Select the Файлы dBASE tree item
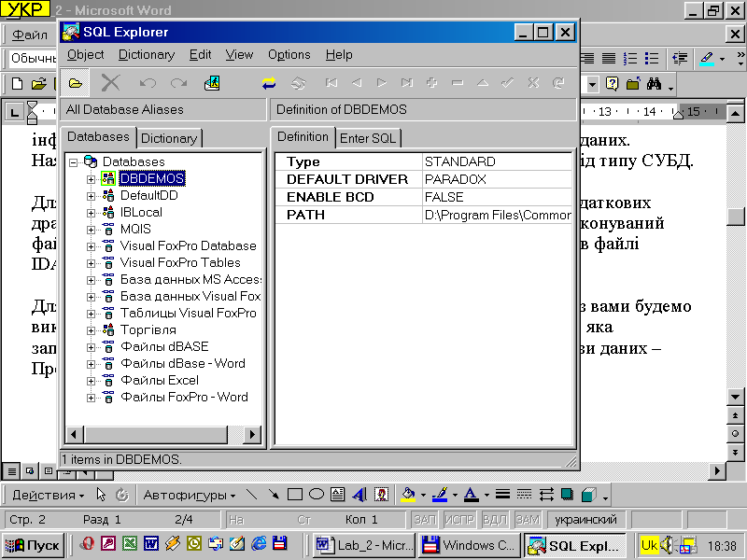Image resolution: width=747 pixels, height=560 pixels. click(164, 346)
